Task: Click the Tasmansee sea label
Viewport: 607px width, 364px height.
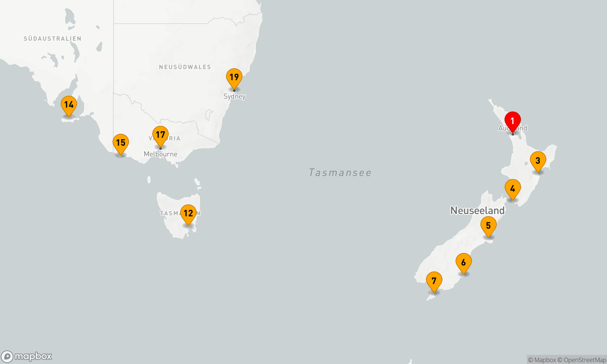Action: (x=340, y=173)
